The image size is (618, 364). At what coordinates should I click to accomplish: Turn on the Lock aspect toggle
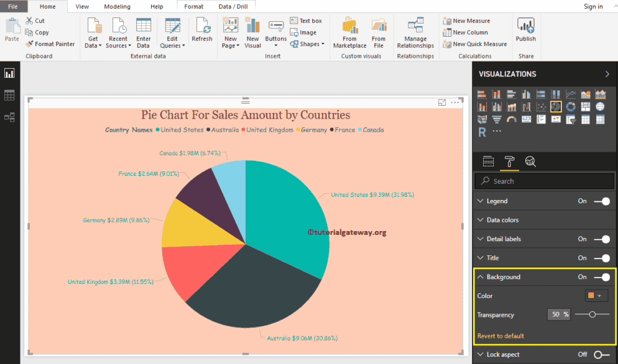click(602, 355)
